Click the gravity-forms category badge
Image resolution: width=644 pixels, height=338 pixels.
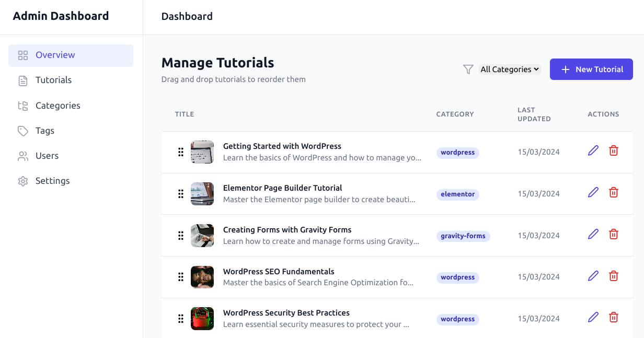463,236
